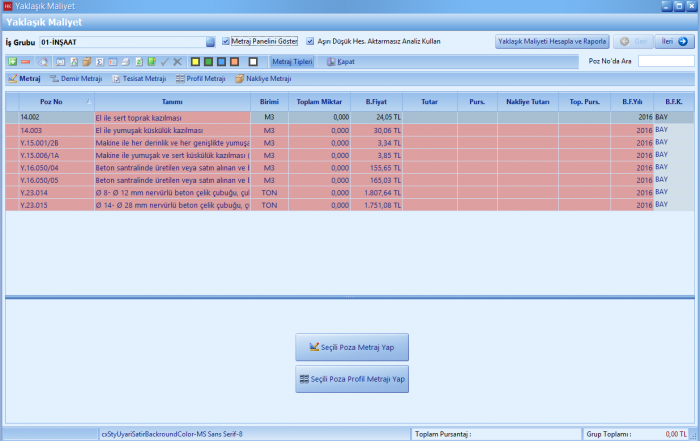Click the gray checkmark confirm icon
Viewport: 700px width, 441px height.
click(164, 61)
